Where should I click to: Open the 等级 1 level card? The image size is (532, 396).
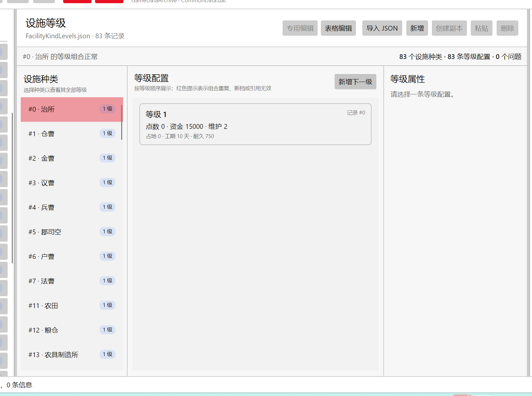pyautogui.click(x=255, y=124)
